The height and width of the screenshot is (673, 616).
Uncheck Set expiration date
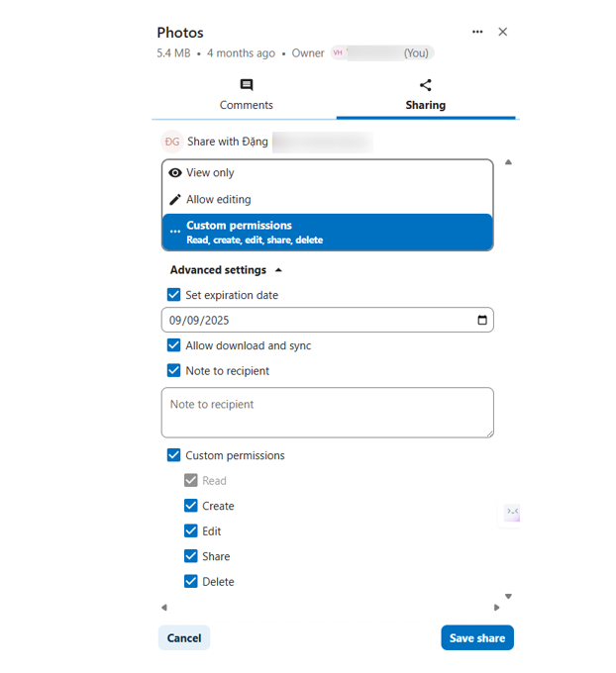pyautogui.click(x=174, y=295)
